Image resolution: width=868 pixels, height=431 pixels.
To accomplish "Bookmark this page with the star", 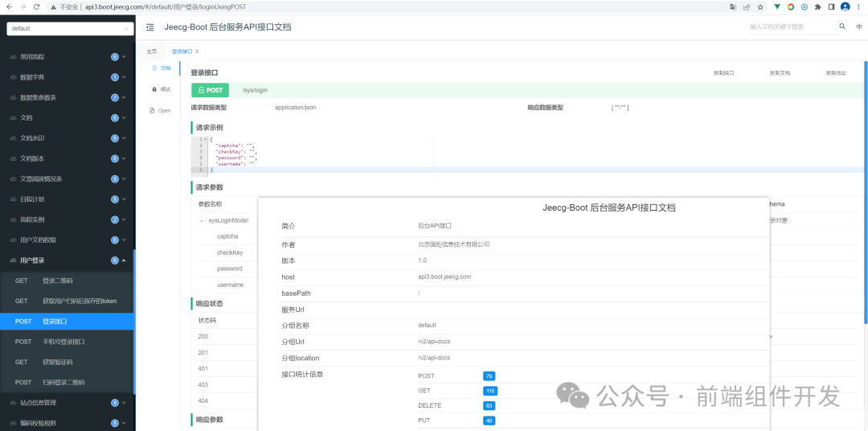I will [760, 6].
